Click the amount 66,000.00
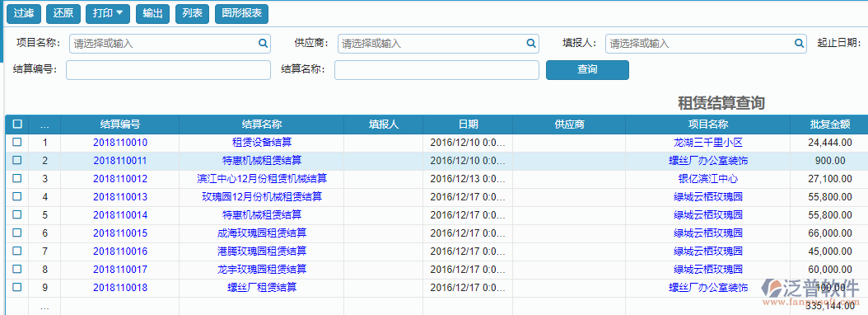Image resolution: width=868 pixels, height=315 pixels. tap(830, 233)
